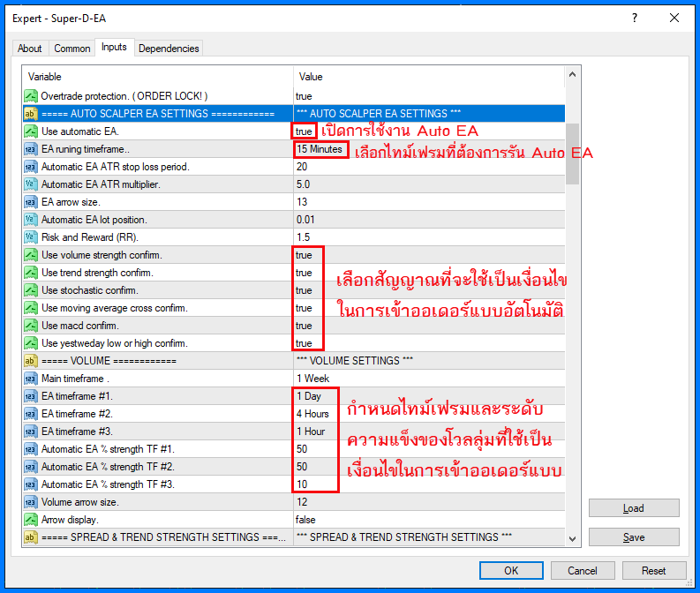Viewport: 700px width, 593px height.
Task: Toggle Use stochastic confirm value
Action: click(x=305, y=290)
